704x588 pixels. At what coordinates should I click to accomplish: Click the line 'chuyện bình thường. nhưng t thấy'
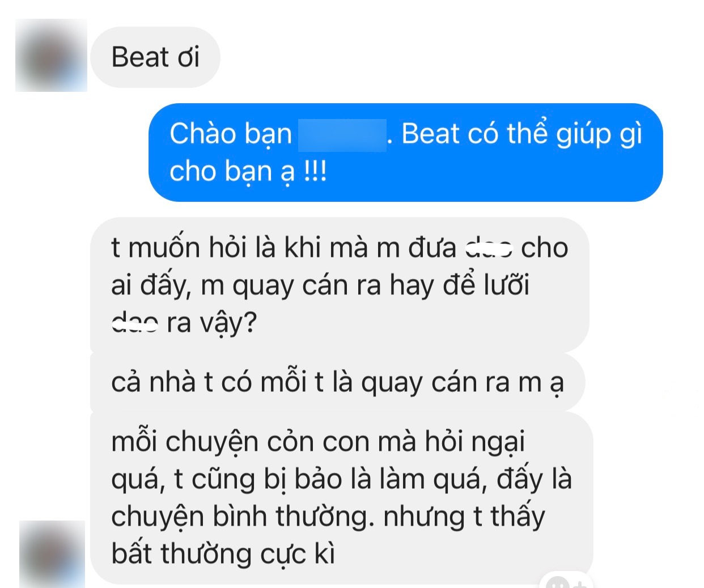click(328, 517)
